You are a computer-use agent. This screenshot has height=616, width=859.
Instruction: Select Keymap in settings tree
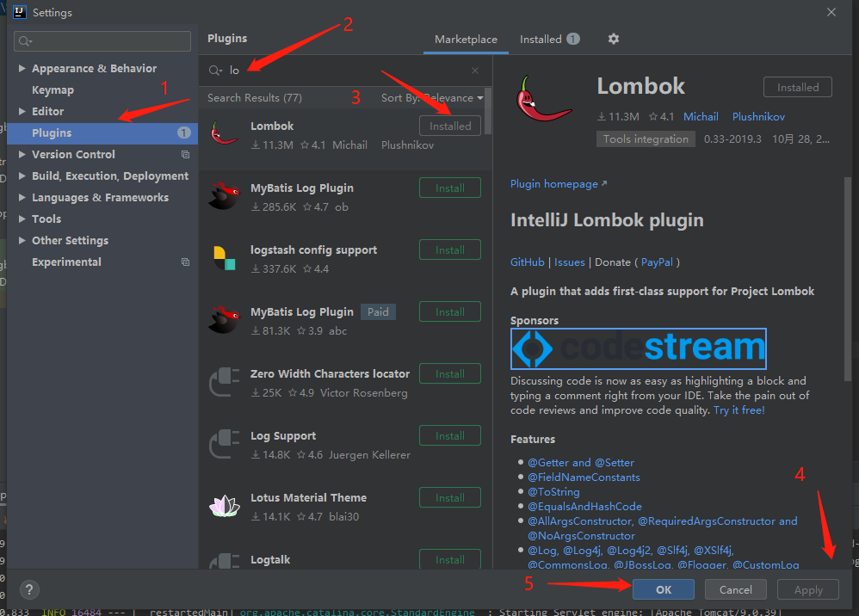point(53,89)
